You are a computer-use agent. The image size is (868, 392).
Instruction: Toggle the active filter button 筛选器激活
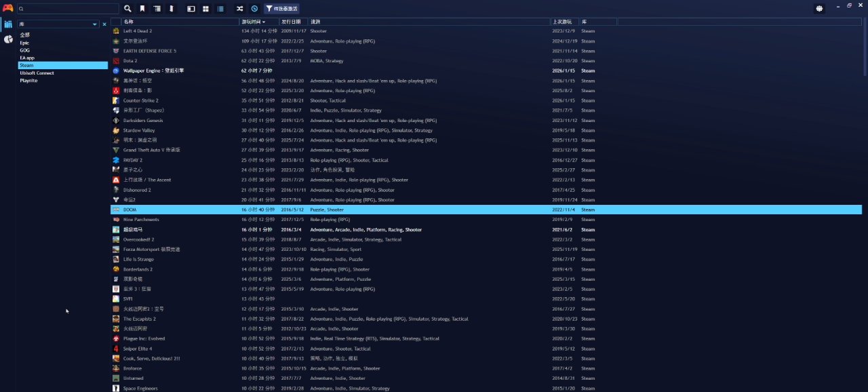(281, 9)
